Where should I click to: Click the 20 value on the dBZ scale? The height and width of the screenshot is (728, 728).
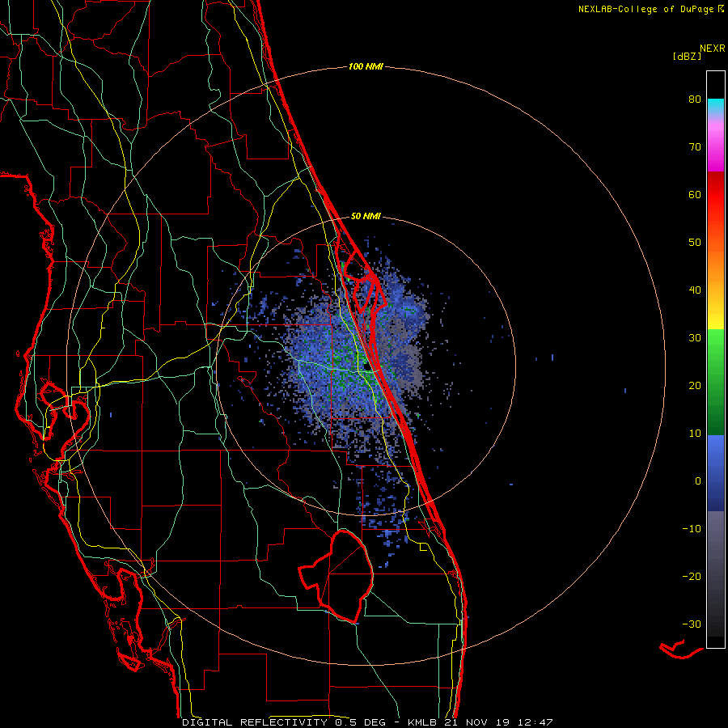(x=695, y=386)
